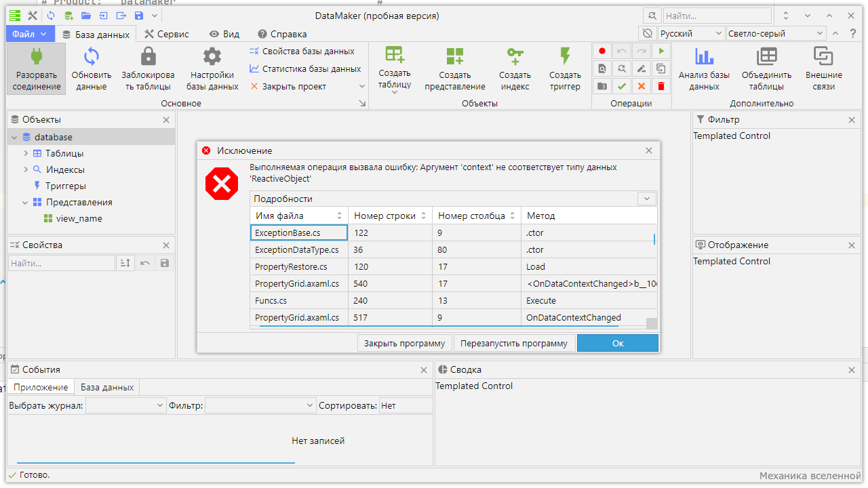Click Создать таблицу icon
868x488 pixels.
pyautogui.click(x=395, y=54)
